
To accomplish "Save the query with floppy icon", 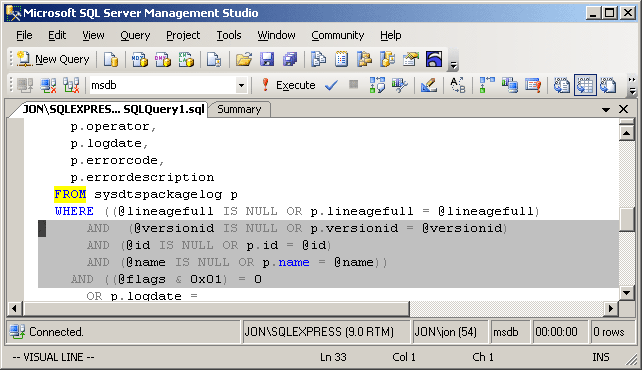I will 267,59.
